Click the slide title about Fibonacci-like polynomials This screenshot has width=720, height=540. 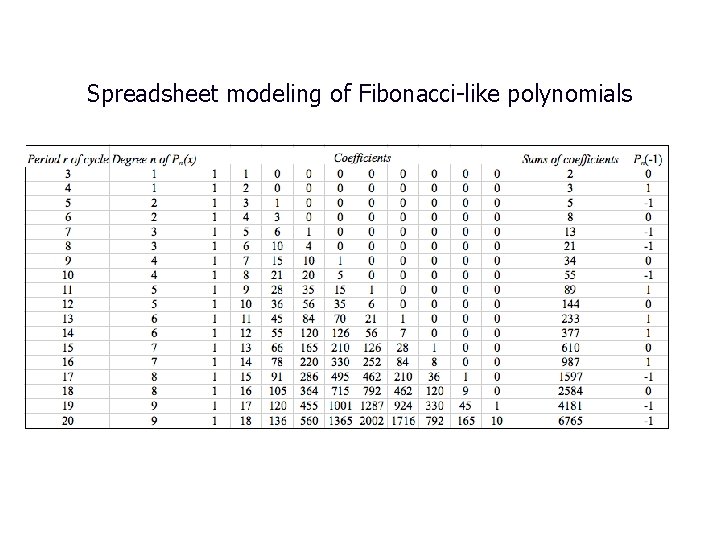pyautogui.click(x=360, y=94)
